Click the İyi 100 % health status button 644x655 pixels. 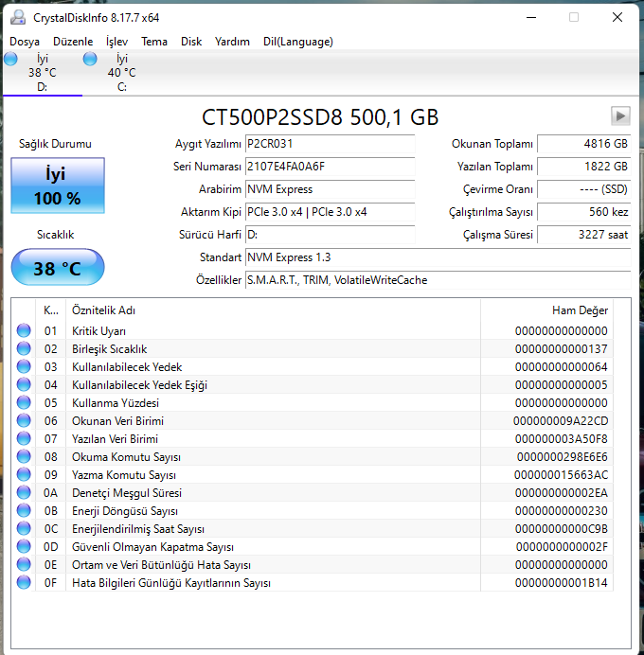point(57,186)
